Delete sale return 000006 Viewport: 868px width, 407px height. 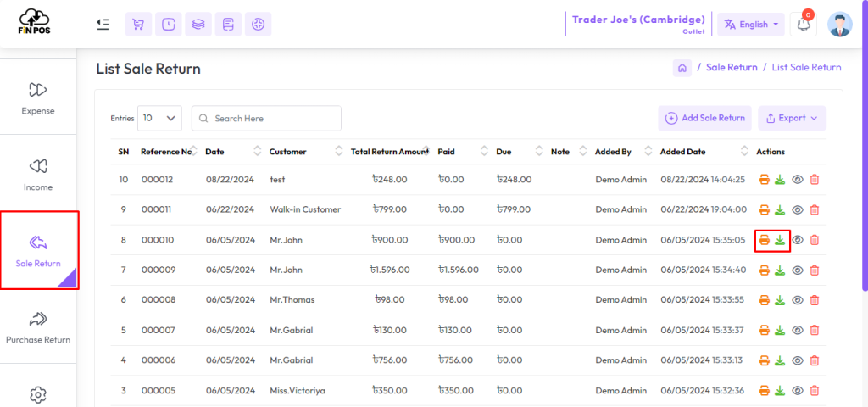[x=815, y=360]
